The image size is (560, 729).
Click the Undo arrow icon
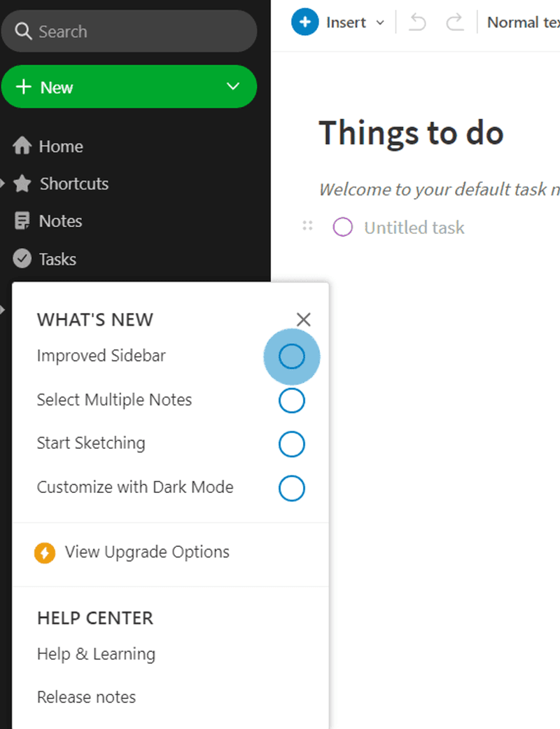pyautogui.click(x=417, y=22)
